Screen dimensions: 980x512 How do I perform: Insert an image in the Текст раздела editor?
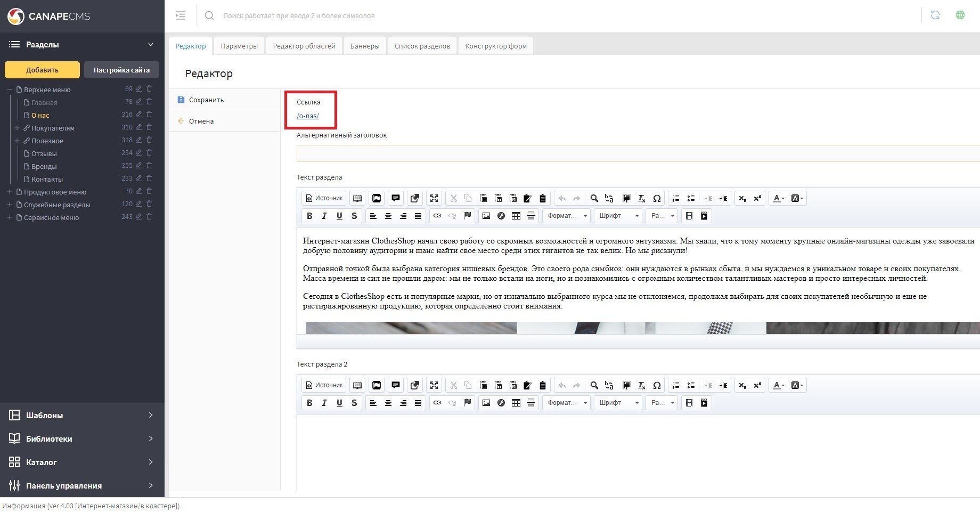click(x=486, y=216)
